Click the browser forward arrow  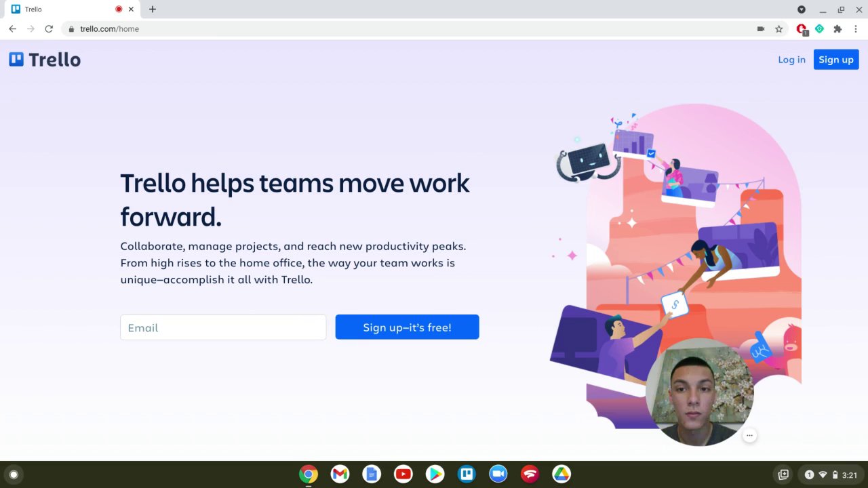pyautogui.click(x=31, y=29)
